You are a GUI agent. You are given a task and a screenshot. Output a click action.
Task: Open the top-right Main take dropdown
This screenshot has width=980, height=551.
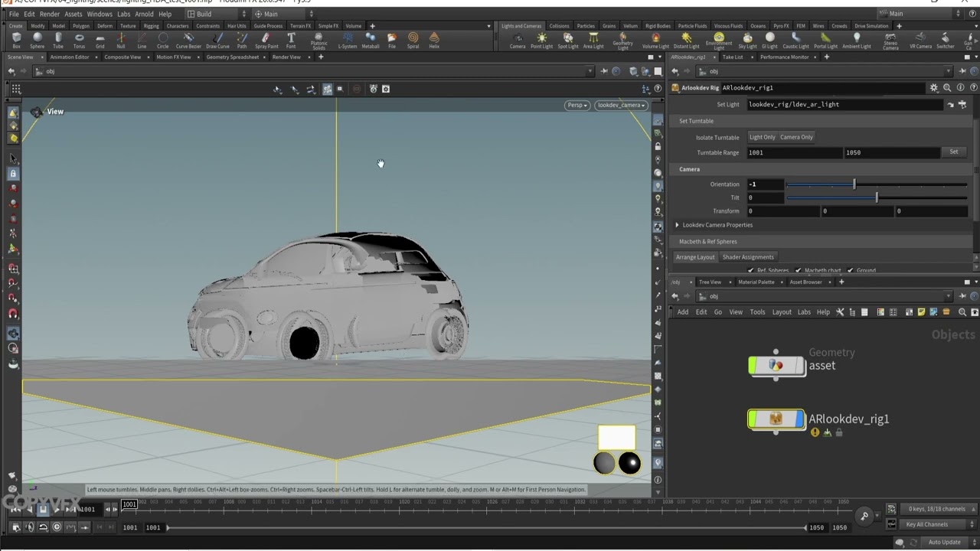click(x=920, y=14)
